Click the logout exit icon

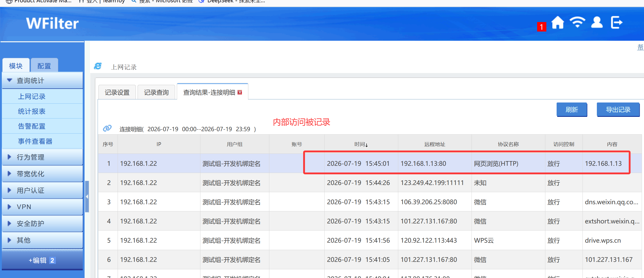point(617,23)
